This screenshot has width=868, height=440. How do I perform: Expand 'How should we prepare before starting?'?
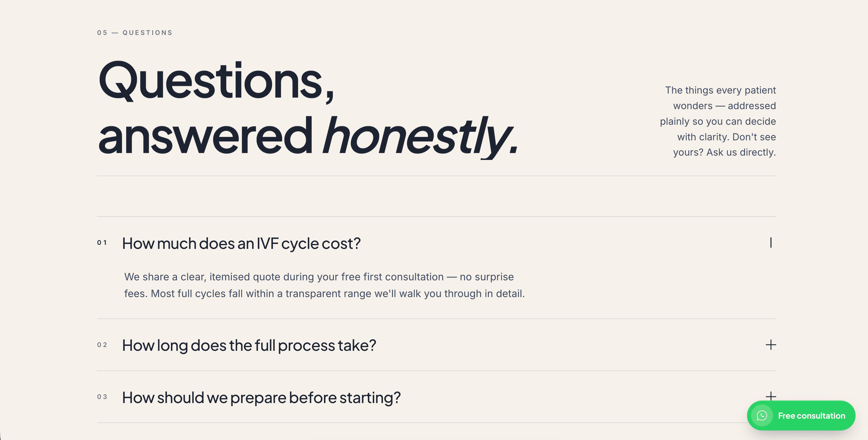(x=436, y=397)
